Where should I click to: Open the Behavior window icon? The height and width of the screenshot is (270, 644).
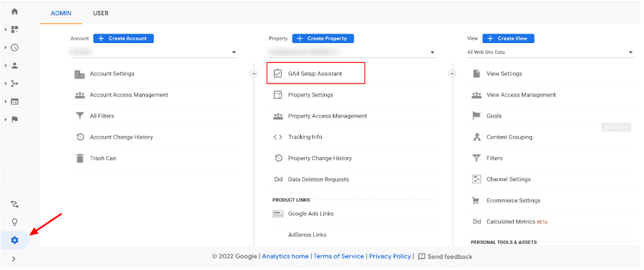(14, 102)
